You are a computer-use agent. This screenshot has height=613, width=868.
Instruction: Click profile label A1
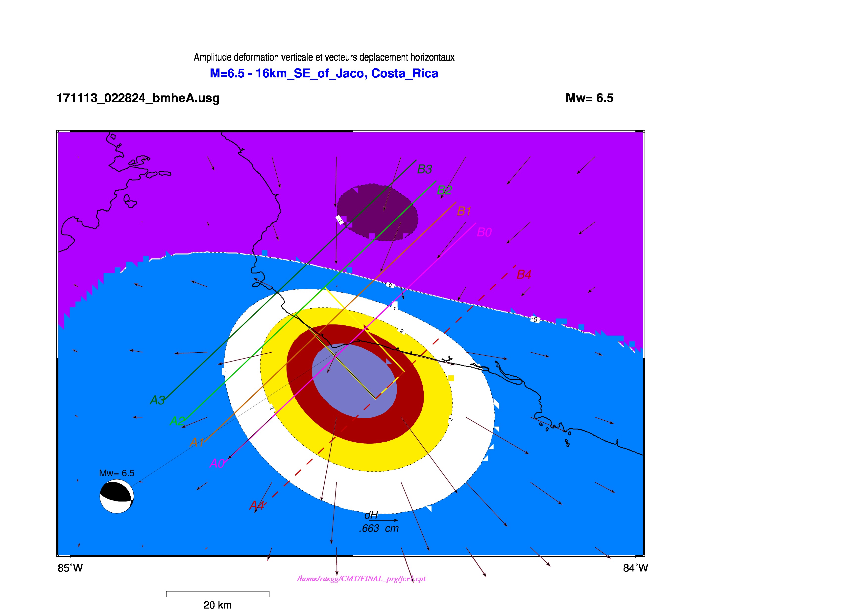click(197, 442)
